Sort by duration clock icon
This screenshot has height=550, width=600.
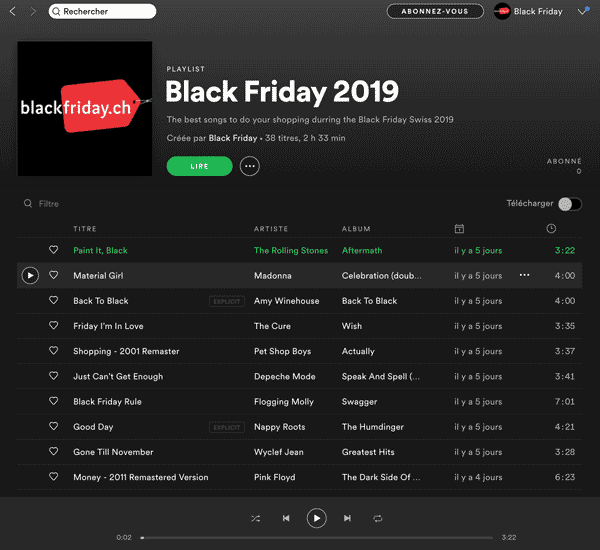(x=551, y=228)
